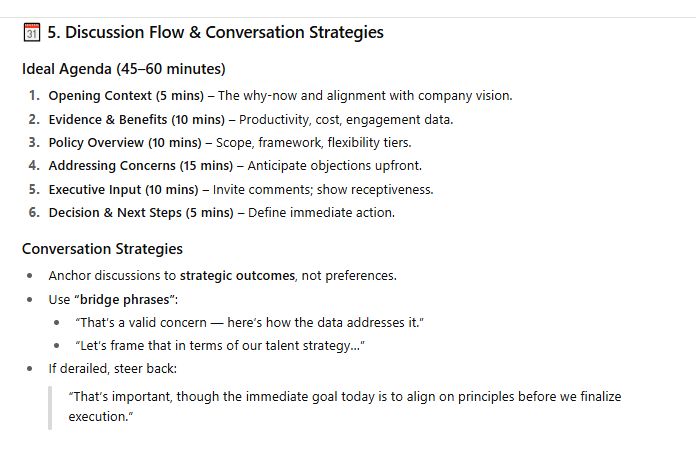Click the "Evidence & Benefits (10 mins)" bold text

click(x=136, y=119)
